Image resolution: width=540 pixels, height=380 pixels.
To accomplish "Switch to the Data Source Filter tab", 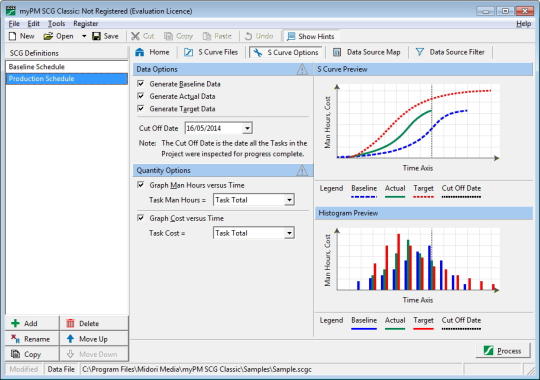I will click(450, 52).
